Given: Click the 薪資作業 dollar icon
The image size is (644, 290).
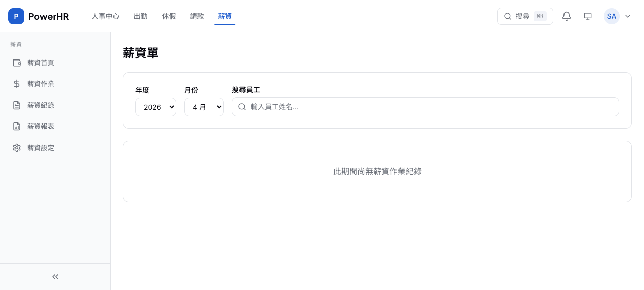Looking at the screenshot, I should (17, 84).
